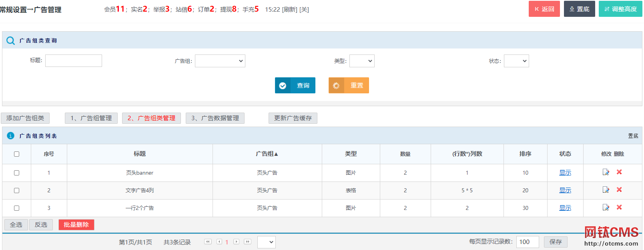Toggle the select-all checkbox in table header

tap(16, 154)
